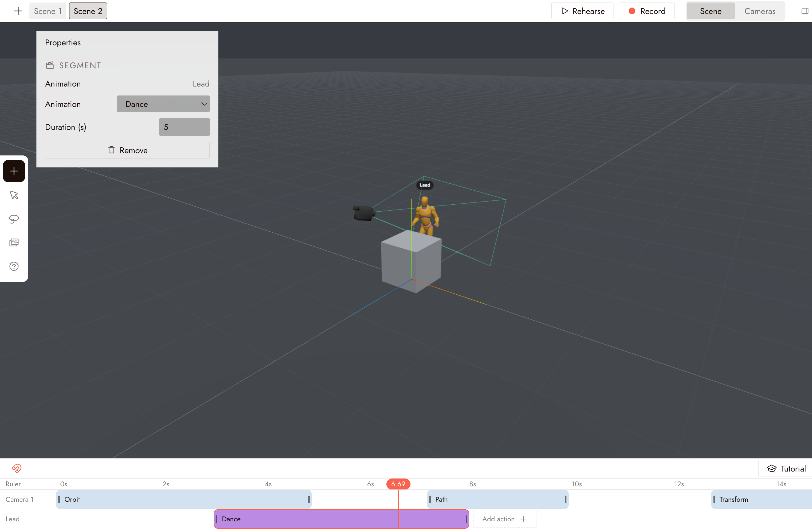This screenshot has width=812, height=532.
Task: Click the 12s mark on the ruler
Action: coord(679,484)
